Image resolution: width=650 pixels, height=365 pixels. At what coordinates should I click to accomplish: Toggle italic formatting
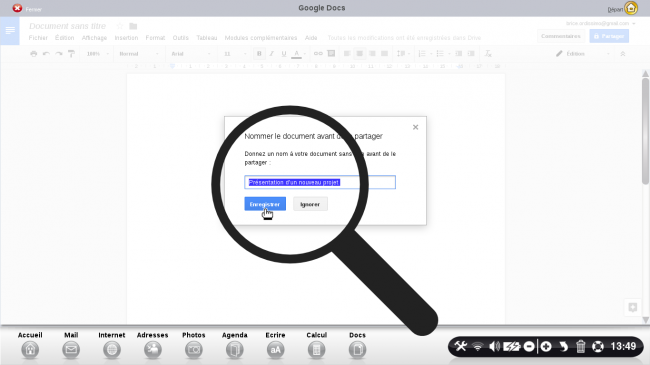click(272, 54)
